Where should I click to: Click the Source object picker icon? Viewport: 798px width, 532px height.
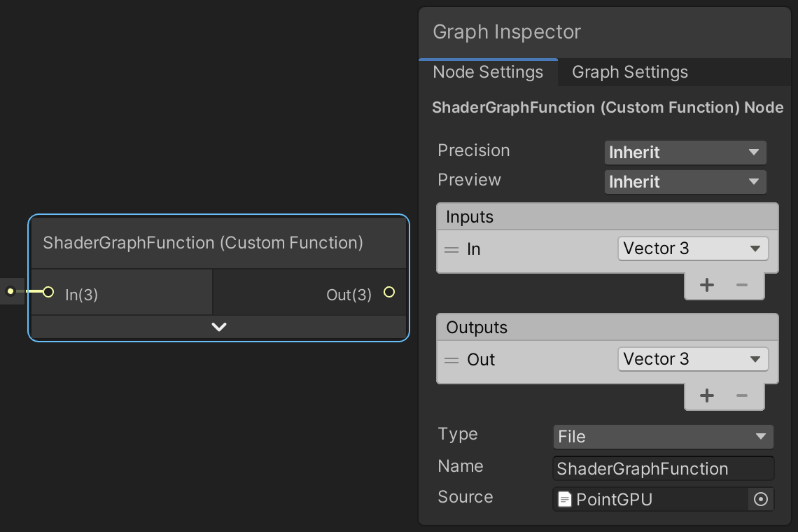tap(761, 499)
